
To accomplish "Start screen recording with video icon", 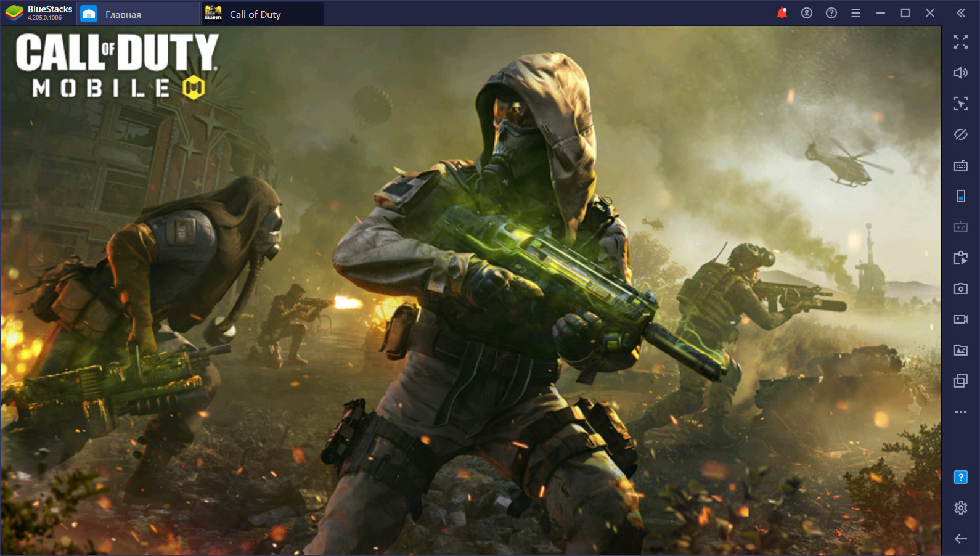I will (960, 319).
